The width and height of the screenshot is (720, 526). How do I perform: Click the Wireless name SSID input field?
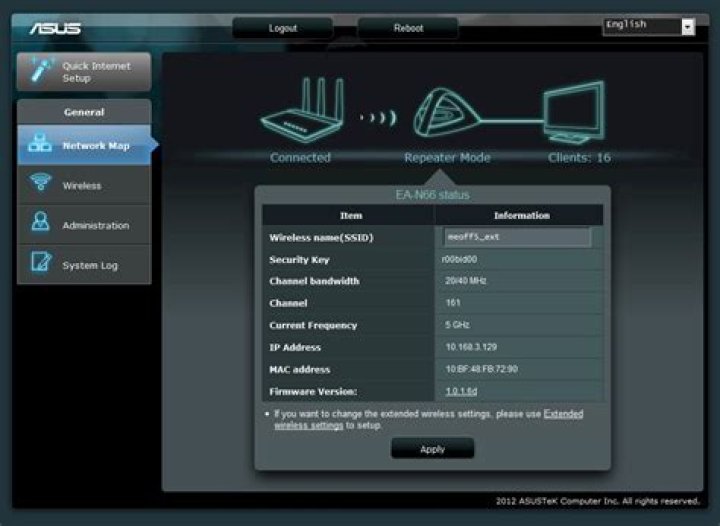point(517,237)
